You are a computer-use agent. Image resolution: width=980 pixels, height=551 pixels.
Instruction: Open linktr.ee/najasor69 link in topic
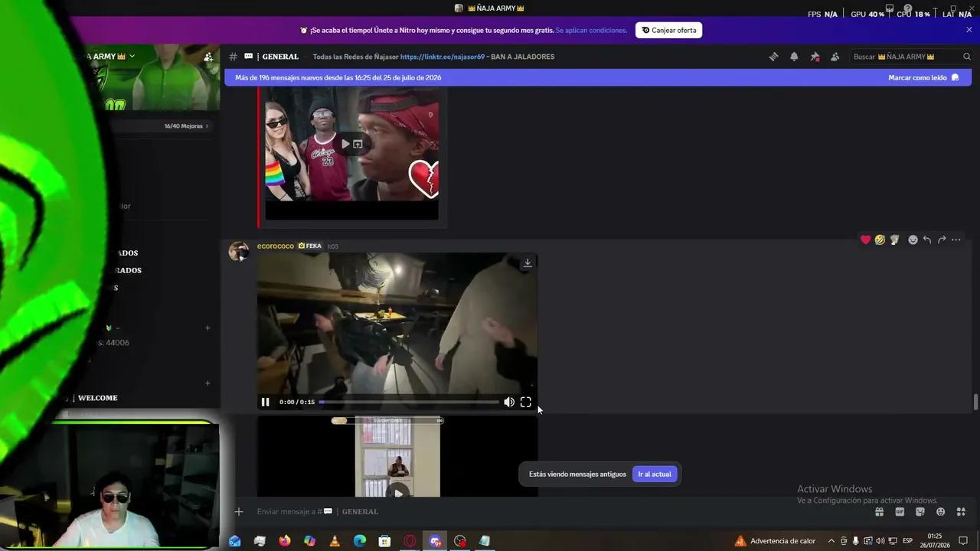443,57
